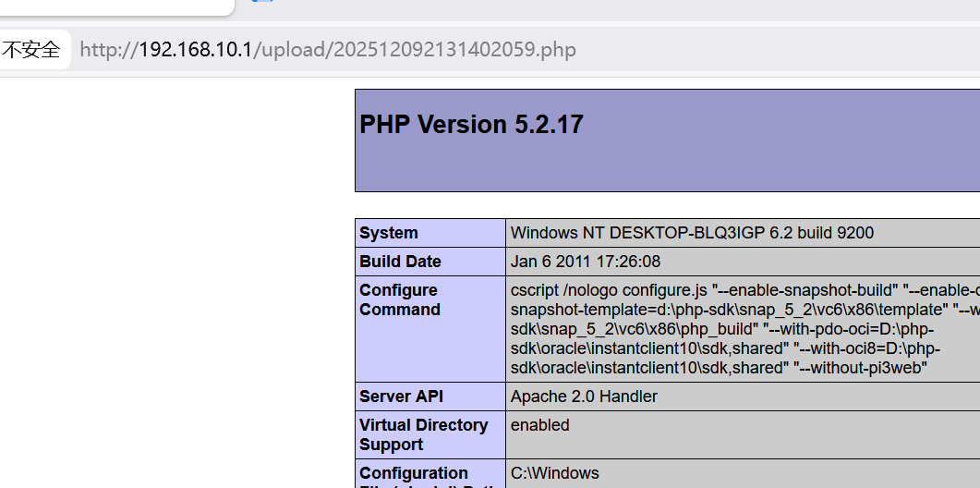Select the cscript configure command text

745,329
